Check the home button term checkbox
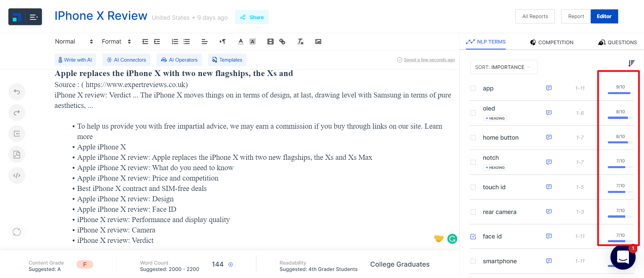Viewport: 644px width, 278px height. point(473,138)
